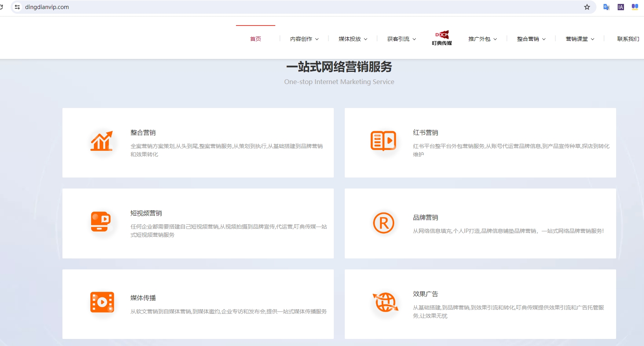Screen dimensions: 644x346
Task: Click the registered trademark icon for 品牌营销
Action: coord(384,223)
